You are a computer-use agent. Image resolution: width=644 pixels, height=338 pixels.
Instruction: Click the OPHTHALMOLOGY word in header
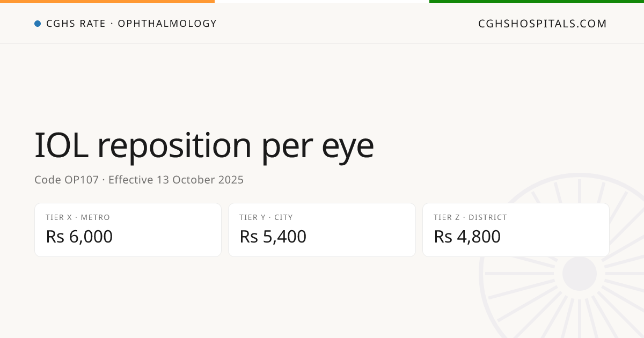167,24
